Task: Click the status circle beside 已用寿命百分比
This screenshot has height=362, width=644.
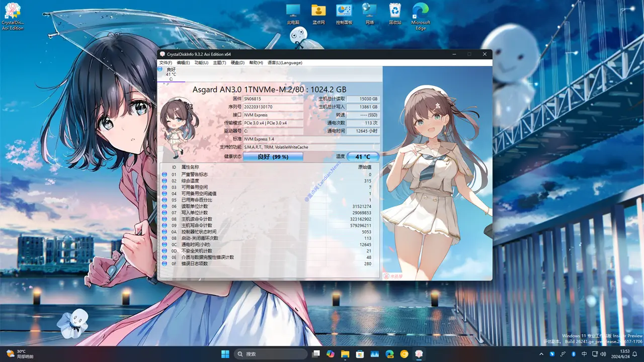Action: (x=164, y=200)
